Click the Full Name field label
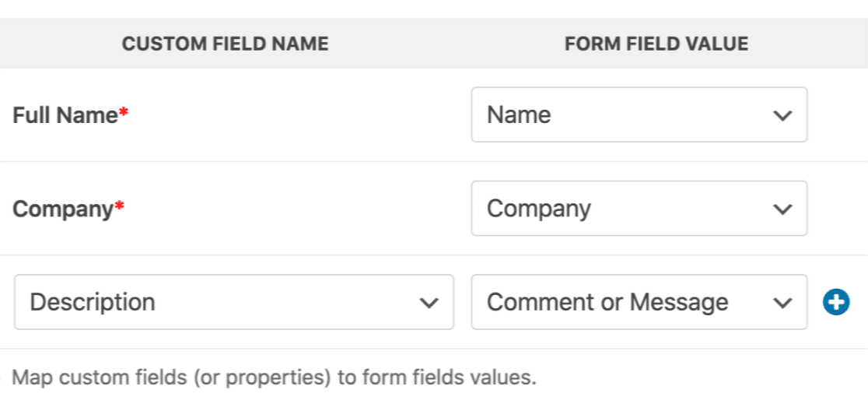Image resolution: width=868 pixels, height=404 pixels. tap(65, 115)
